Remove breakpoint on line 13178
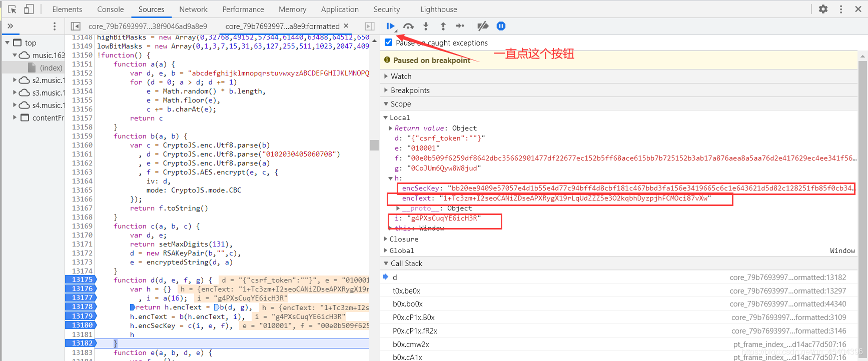The width and height of the screenshot is (868, 361). pos(81,307)
